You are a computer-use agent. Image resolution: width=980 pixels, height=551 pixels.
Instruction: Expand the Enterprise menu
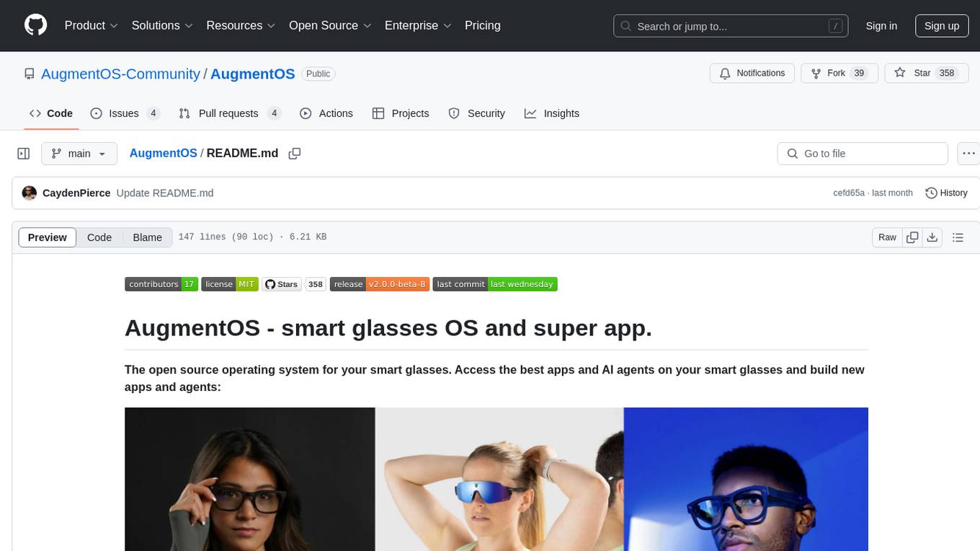tap(418, 25)
